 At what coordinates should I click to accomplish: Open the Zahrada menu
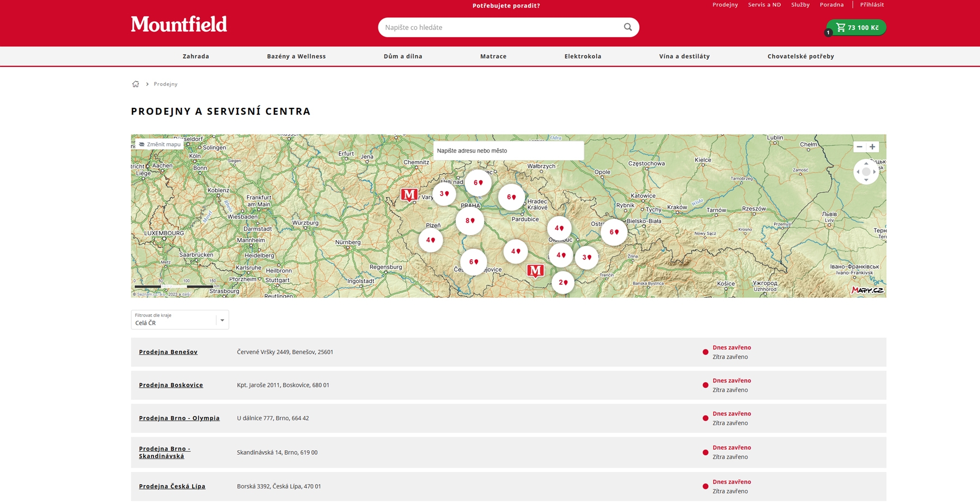[x=196, y=56]
